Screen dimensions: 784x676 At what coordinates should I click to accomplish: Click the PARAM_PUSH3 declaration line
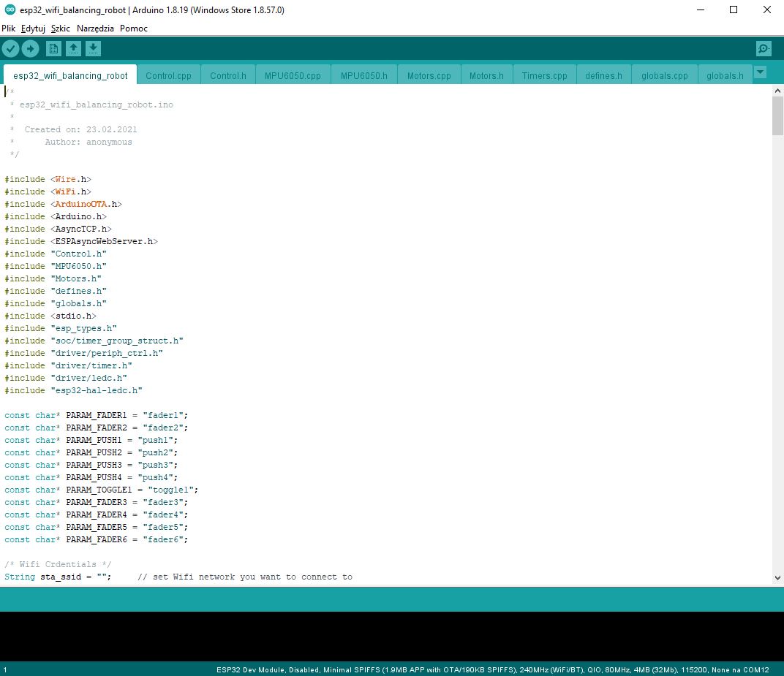coord(91,465)
